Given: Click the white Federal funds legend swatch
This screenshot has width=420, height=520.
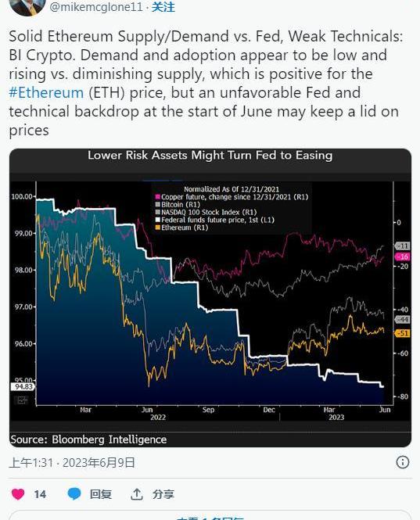Looking at the screenshot, I should 158,220.
